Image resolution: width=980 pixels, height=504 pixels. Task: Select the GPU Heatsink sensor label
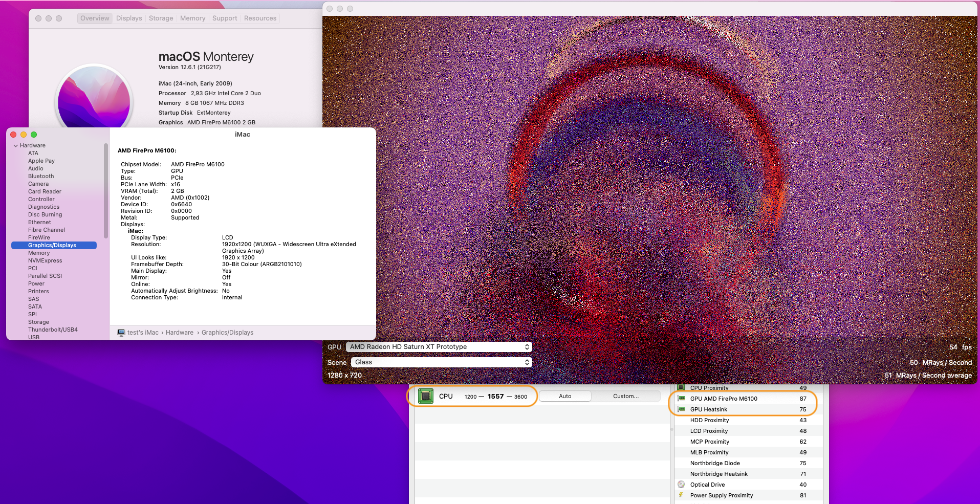point(709,409)
